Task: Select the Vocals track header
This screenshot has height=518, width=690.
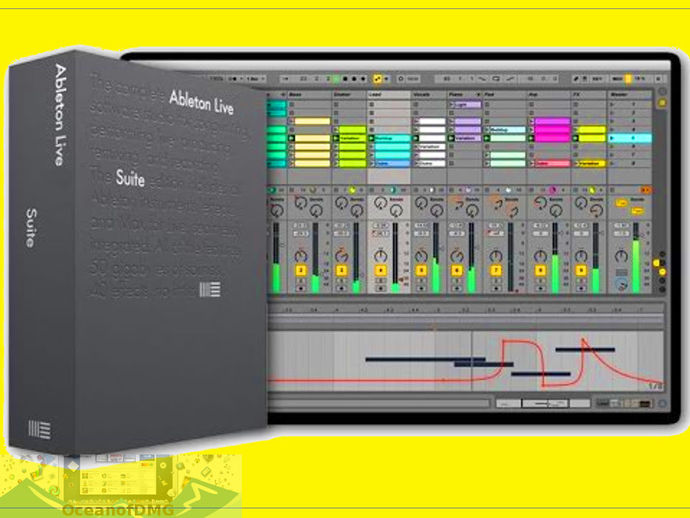Action: (429, 95)
